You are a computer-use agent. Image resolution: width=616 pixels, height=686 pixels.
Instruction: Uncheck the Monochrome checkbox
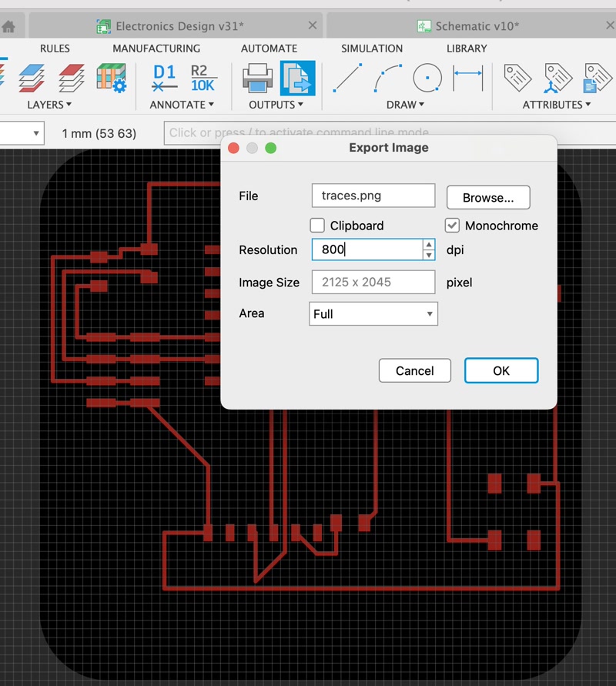click(452, 226)
